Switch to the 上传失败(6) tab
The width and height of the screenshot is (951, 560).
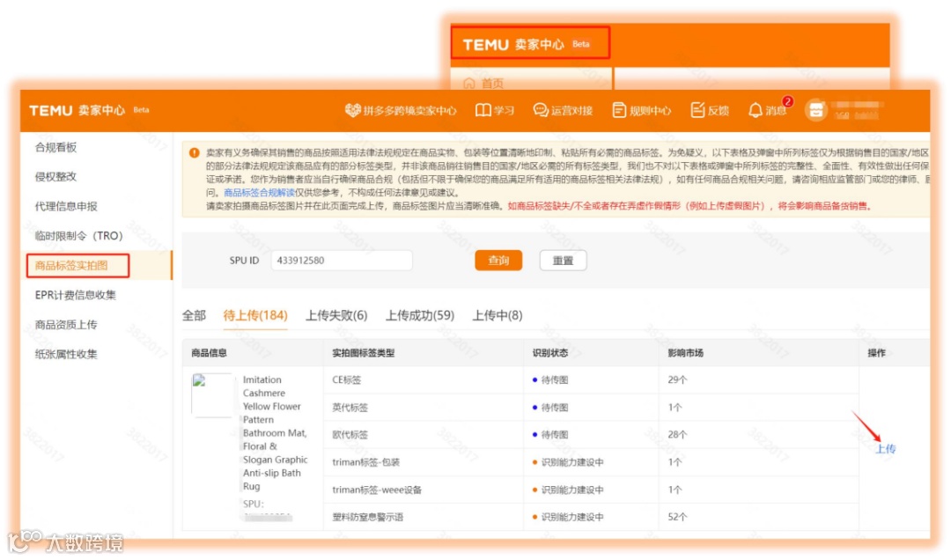[336, 315]
